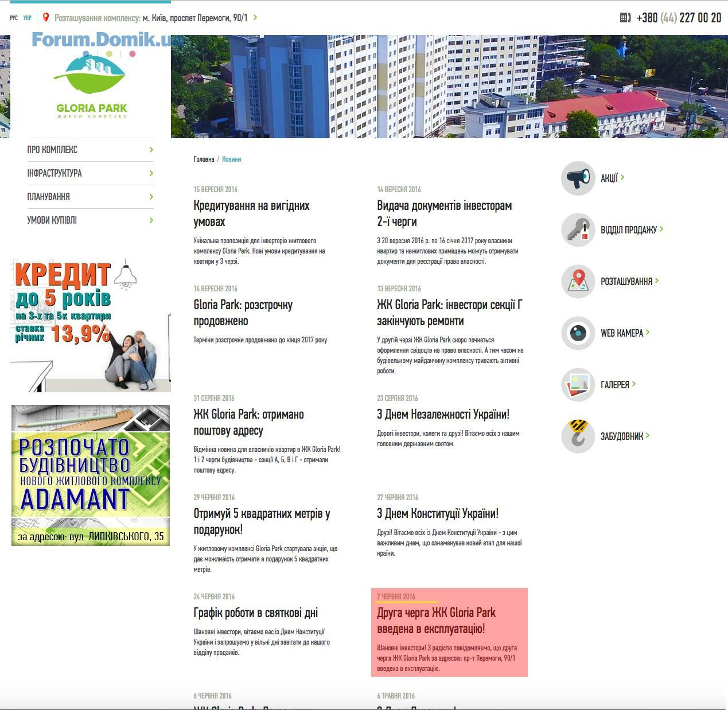Click the Web камера sidebar label
This screenshot has height=710, width=728.
(x=622, y=333)
